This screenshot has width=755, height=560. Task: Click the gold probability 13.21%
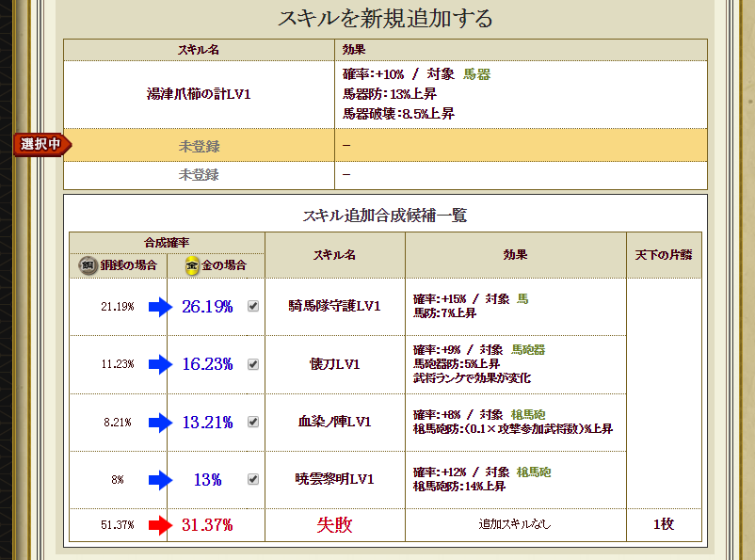[x=207, y=423]
